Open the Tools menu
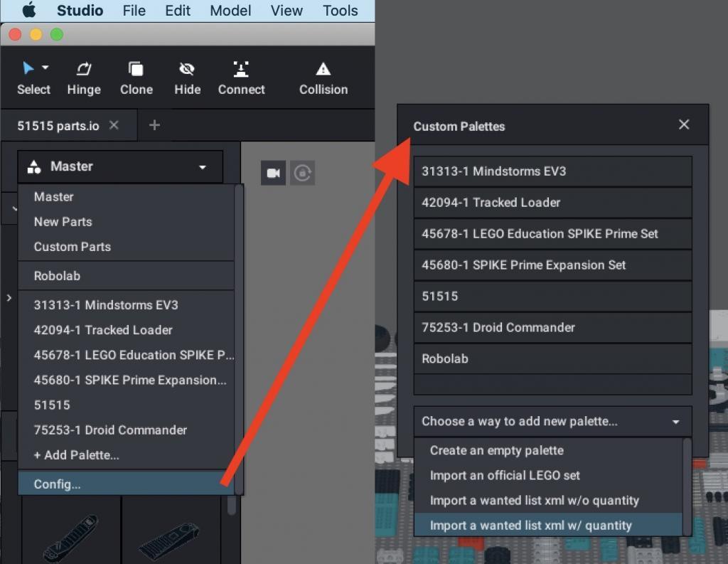Screen dimensions: 728x564 point(341,10)
